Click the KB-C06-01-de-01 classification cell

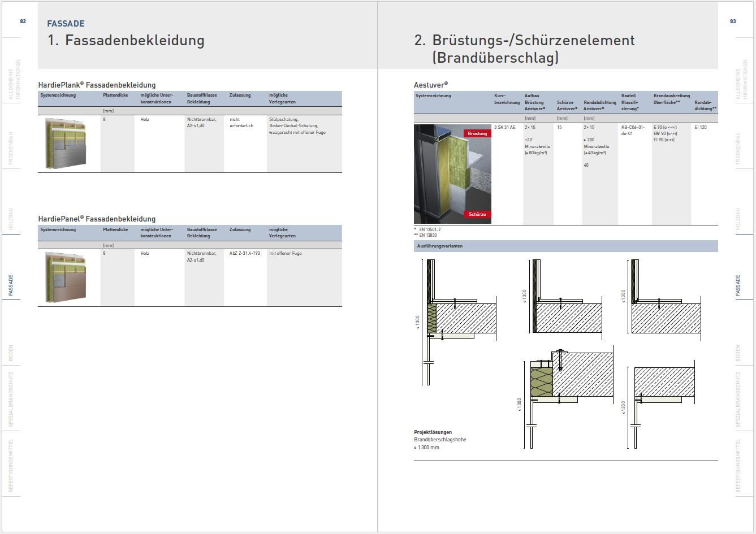(633, 131)
